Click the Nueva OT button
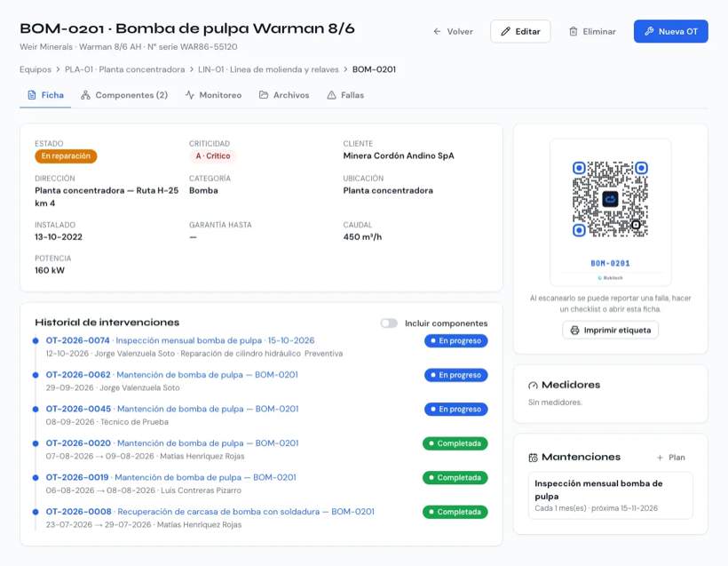The width and height of the screenshot is (728, 566). (x=671, y=31)
